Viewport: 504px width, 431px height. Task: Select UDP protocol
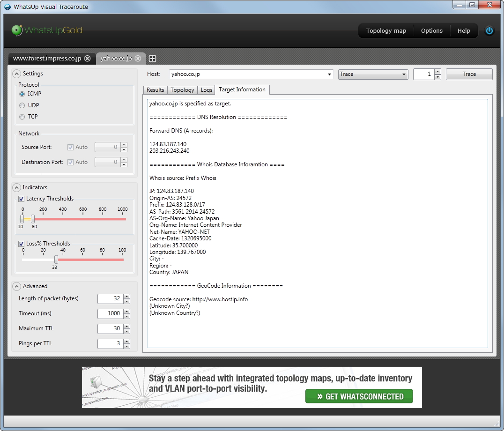click(22, 105)
